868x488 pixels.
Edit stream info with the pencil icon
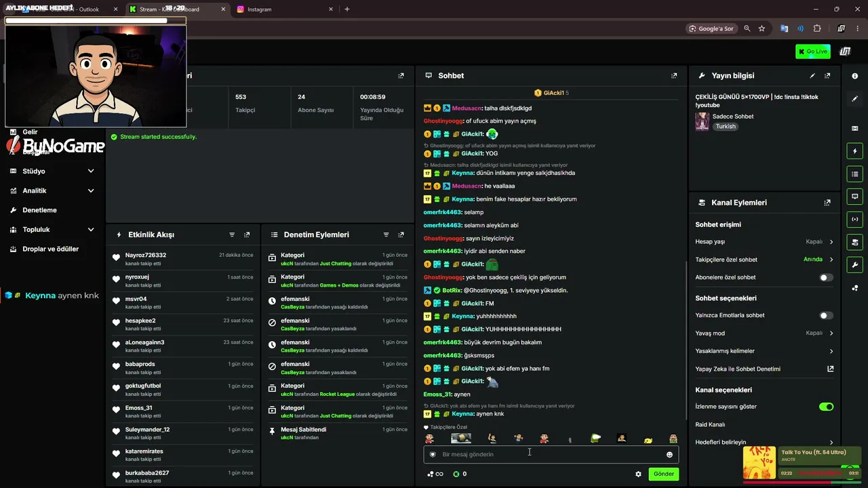[812, 76]
